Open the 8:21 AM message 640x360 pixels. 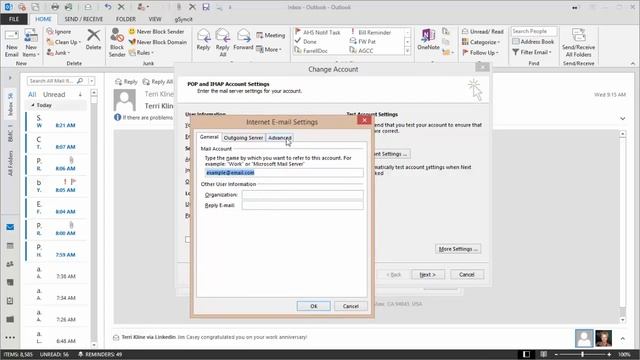coord(57,122)
